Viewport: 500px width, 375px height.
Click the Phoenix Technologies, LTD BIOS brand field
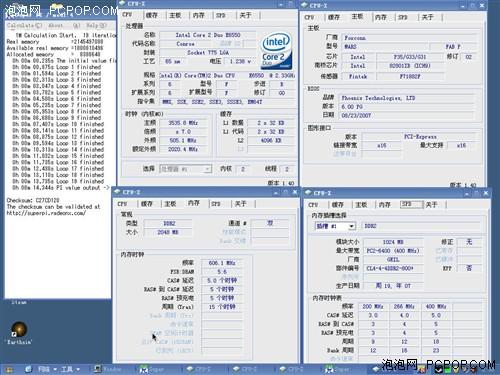[407, 98]
